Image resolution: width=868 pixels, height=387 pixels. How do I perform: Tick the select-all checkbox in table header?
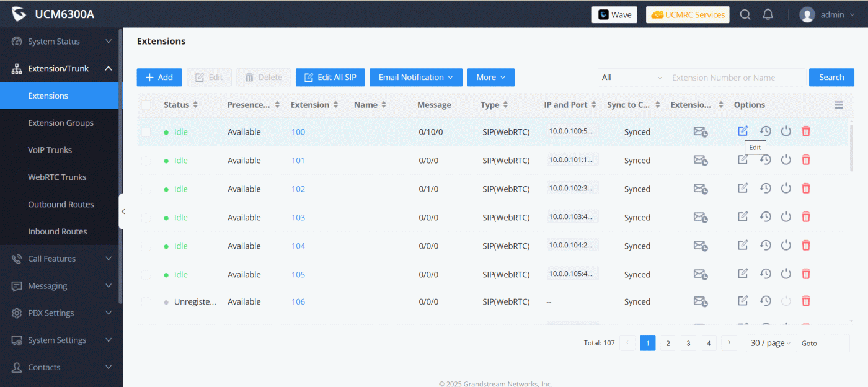pos(146,105)
